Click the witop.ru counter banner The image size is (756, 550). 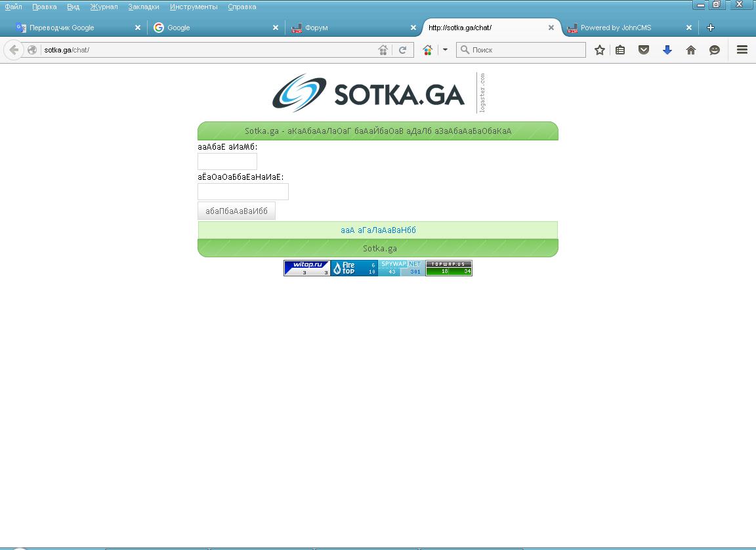[x=306, y=268]
